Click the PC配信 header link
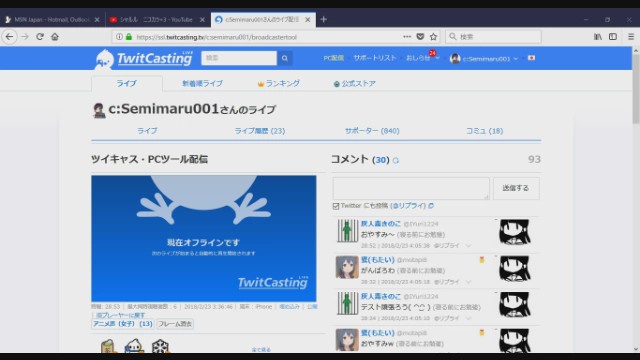Screen dimensions: 640x360 point(333,58)
